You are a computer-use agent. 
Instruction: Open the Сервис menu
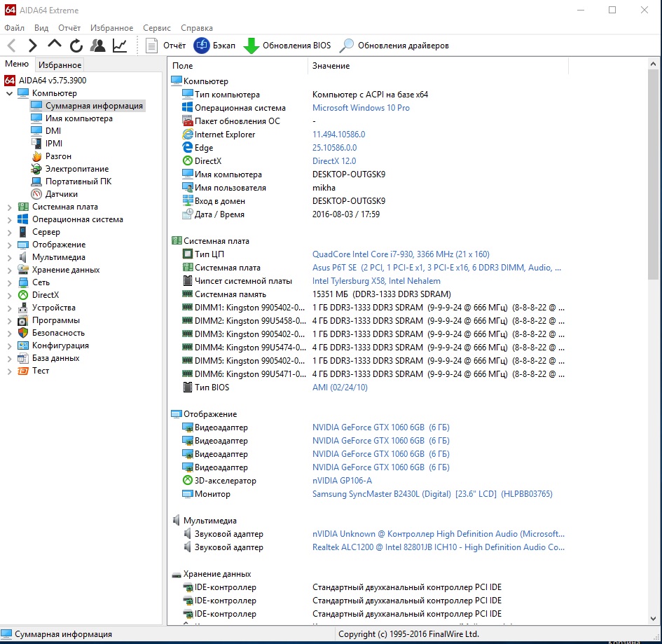click(157, 28)
